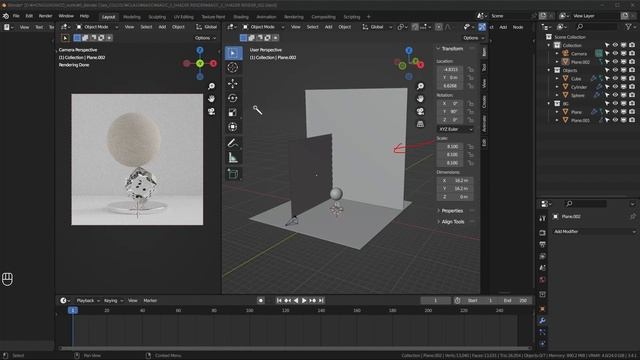Screen dimensions: 640x360
Task: Hide Camera in viewport via eye icon
Action: [615, 53]
